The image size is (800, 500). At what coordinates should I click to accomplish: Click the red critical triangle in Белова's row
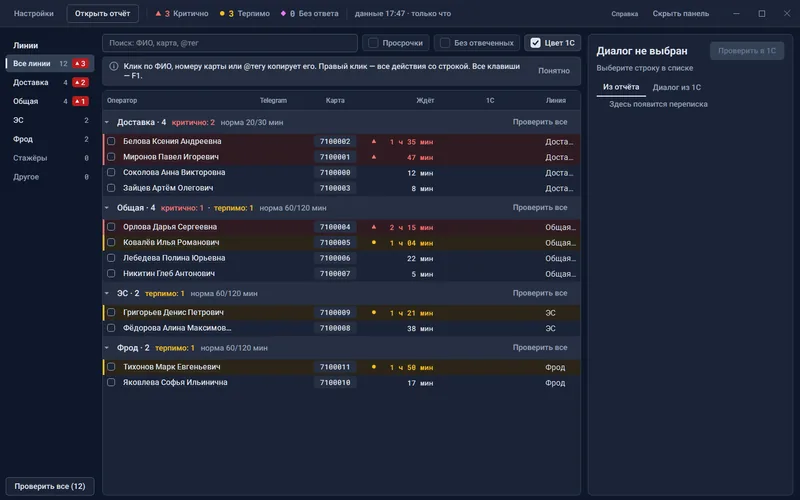click(373, 141)
